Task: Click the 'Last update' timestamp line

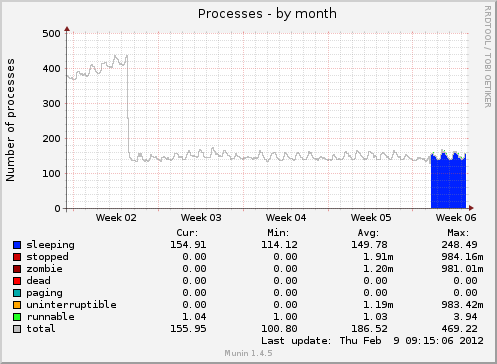Action: click(372, 341)
